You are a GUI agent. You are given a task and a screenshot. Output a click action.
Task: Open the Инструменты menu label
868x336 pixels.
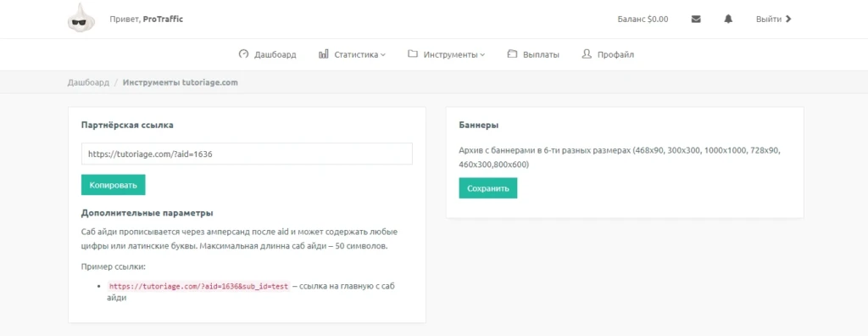[450, 54]
